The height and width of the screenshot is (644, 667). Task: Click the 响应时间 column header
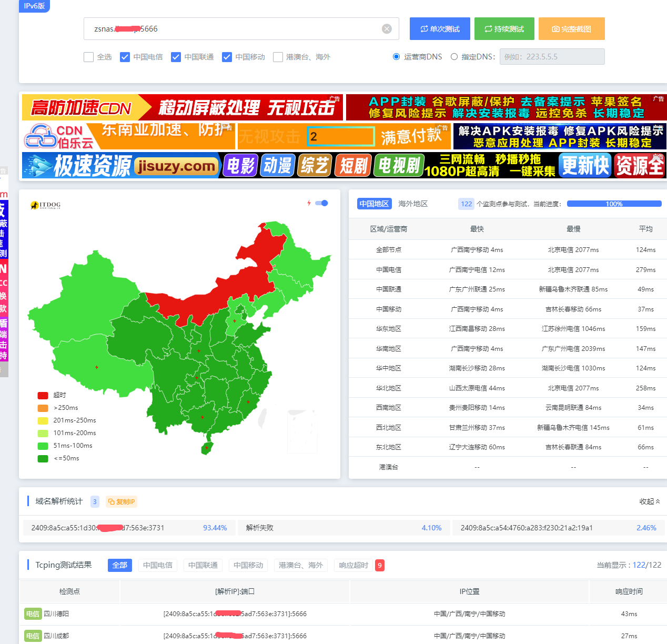[x=629, y=591]
